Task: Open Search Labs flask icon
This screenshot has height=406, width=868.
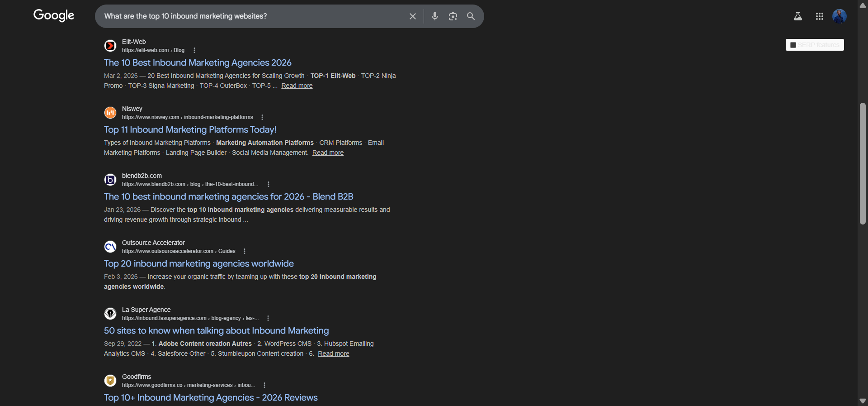Action: 798,16
